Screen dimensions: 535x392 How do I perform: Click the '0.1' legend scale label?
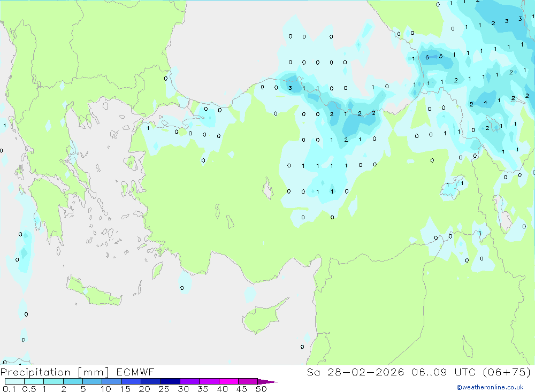tap(9, 389)
